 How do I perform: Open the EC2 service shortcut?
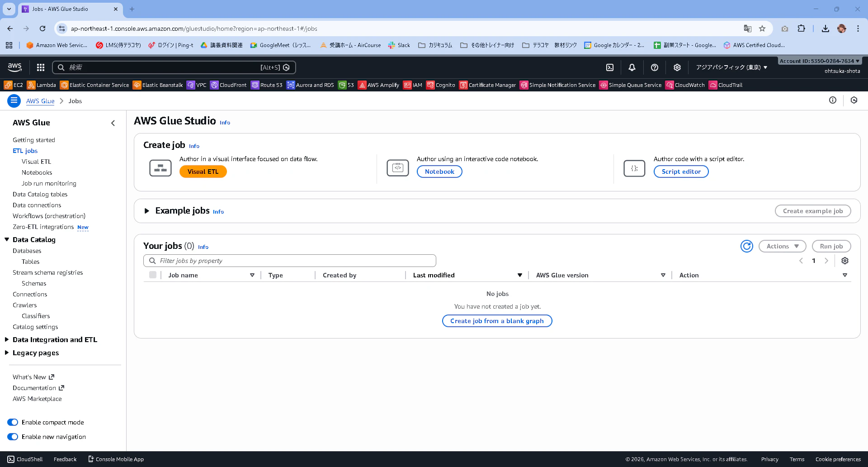[14, 85]
